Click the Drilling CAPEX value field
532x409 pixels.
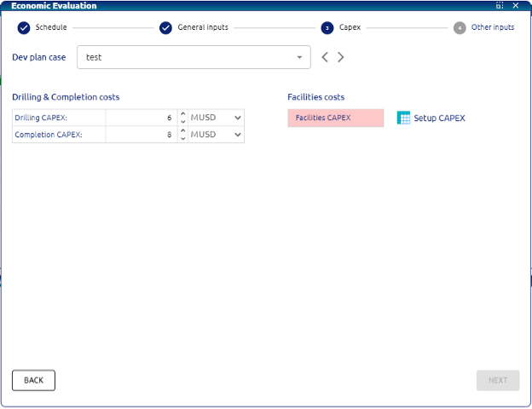click(141, 118)
